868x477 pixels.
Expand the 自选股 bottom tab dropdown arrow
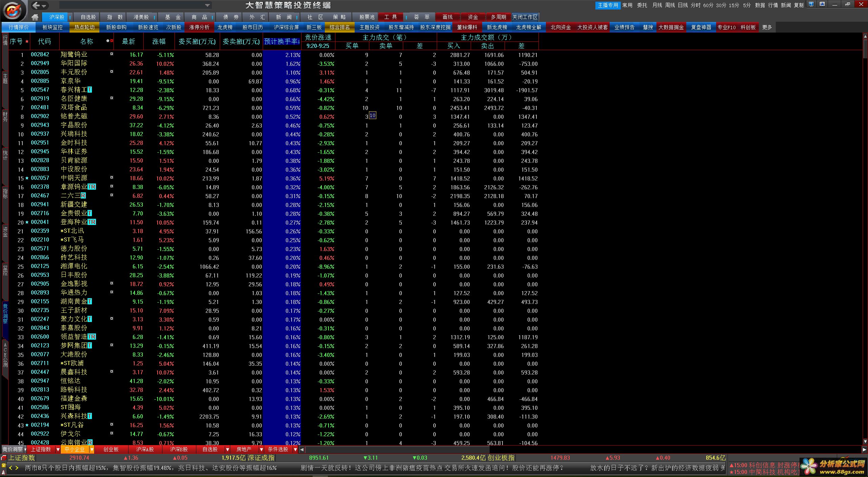(x=228, y=450)
